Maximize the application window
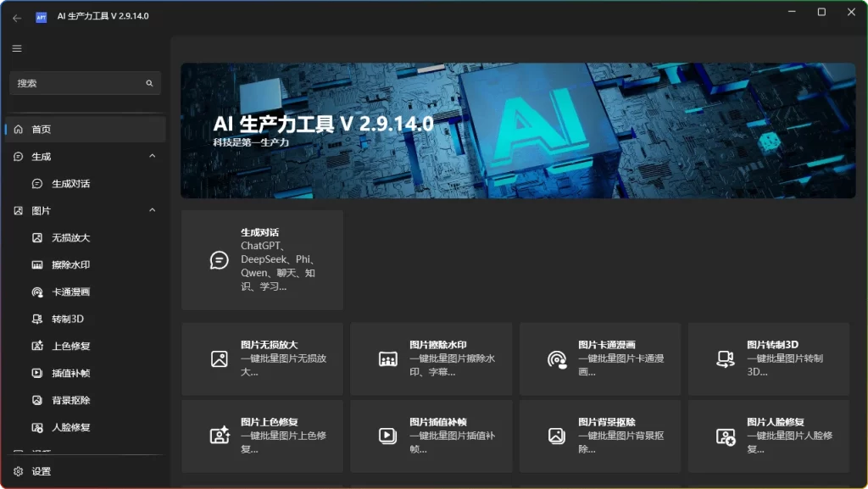The width and height of the screenshot is (868, 489). 821,12
